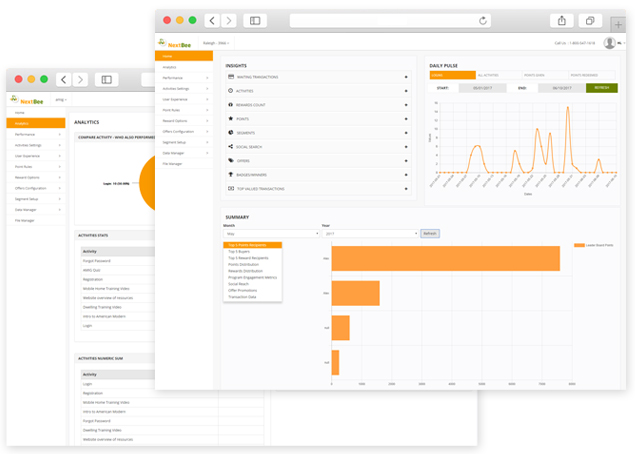Click green Refresh button in Daily Pulse
This screenshot has height=454, width=635.
tap(601, 88)
